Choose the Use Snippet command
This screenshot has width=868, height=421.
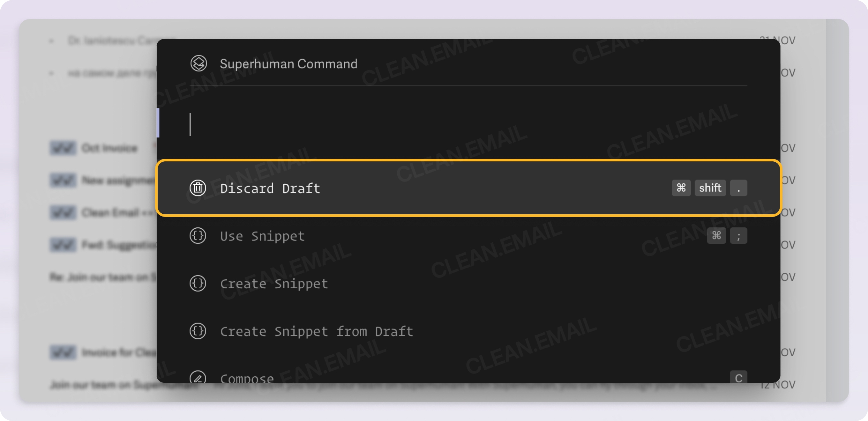pyautogui.click(x=262, y=236)
